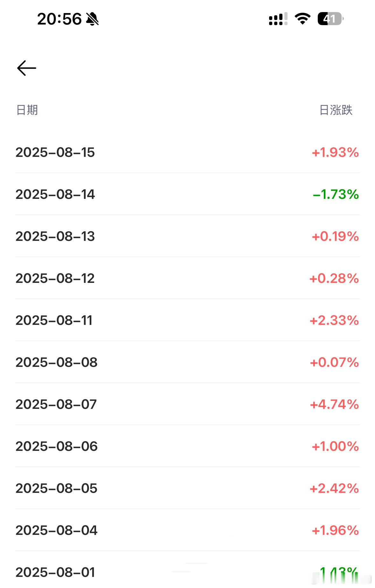This screenshot has width=375, height=588.
Task: Tap the muted bell status icon
Action: point(93,19)
